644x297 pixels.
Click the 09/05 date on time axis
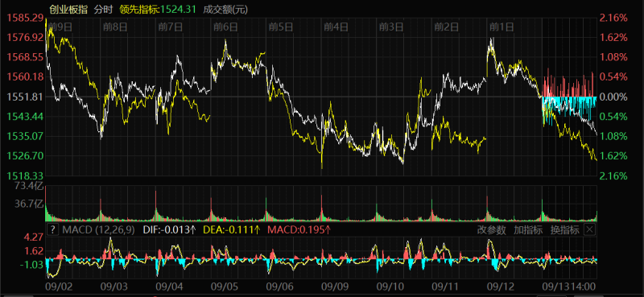point(224,286)
